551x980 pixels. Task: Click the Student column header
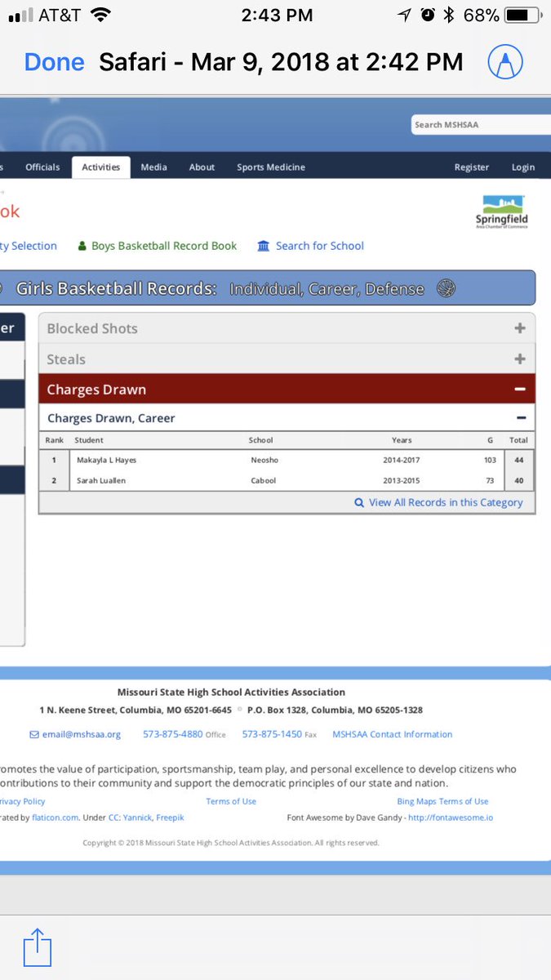click(x=89, y=440)
